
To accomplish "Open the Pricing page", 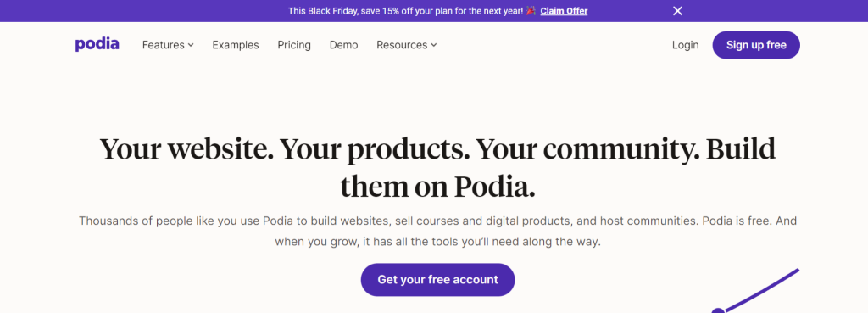I will [294, 45].
